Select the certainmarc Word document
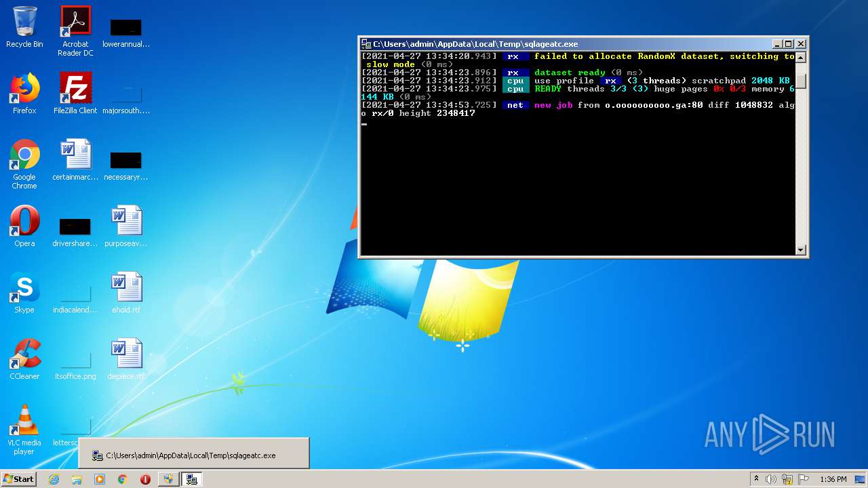This screenshot has width=868, height=488. [75, 160]
